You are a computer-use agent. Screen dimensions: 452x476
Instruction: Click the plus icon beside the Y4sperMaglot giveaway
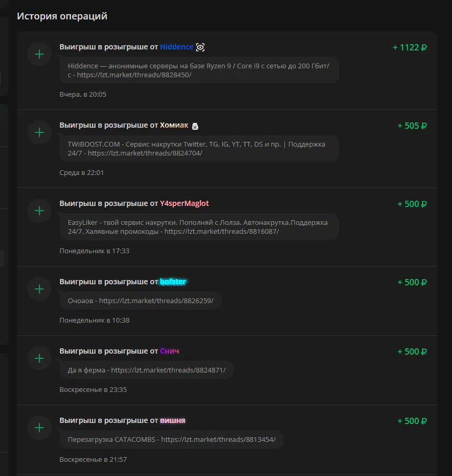tap(39, 211)
